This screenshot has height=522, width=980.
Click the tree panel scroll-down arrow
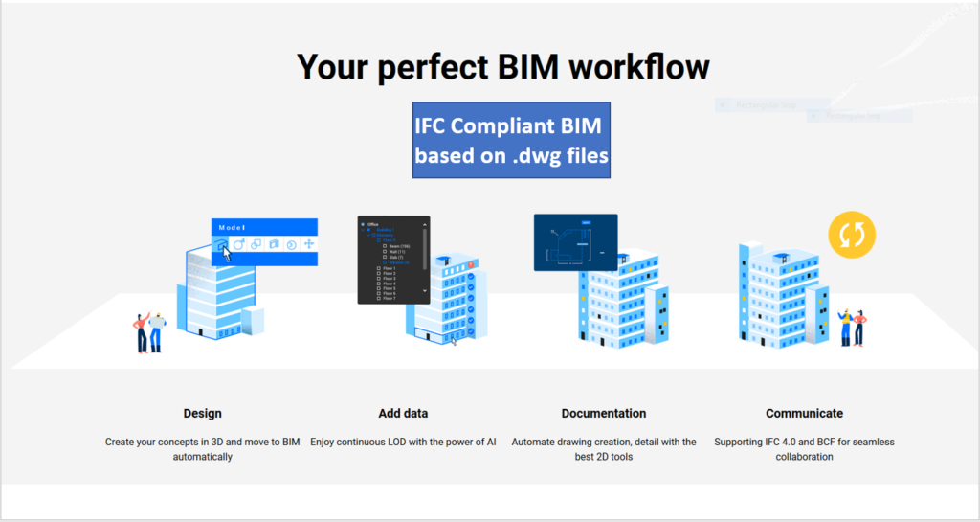[x=425, y=289]
